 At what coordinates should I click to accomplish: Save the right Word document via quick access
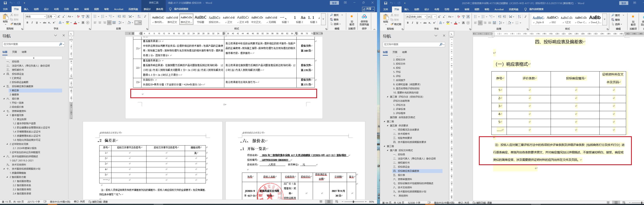(385, 3)
